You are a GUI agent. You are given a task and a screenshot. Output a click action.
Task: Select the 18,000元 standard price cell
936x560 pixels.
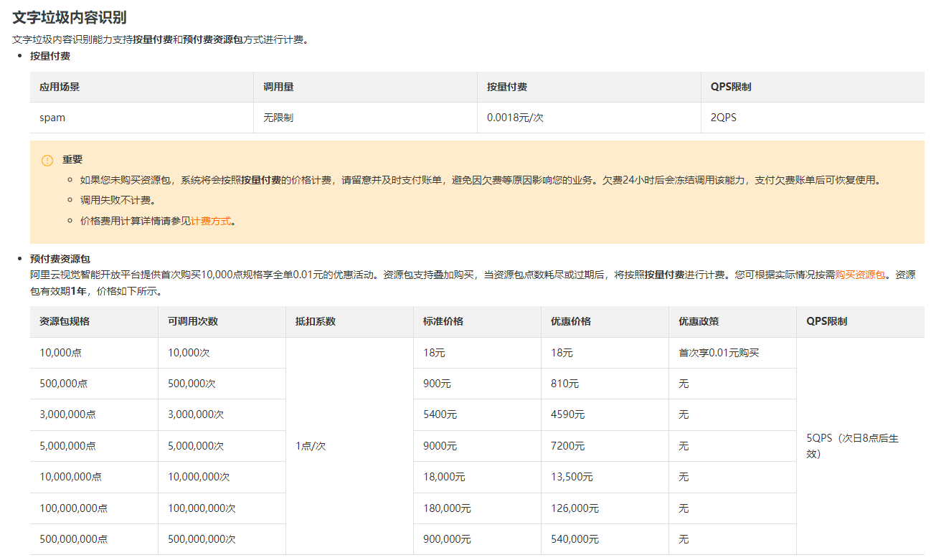[x=478, y=477]
